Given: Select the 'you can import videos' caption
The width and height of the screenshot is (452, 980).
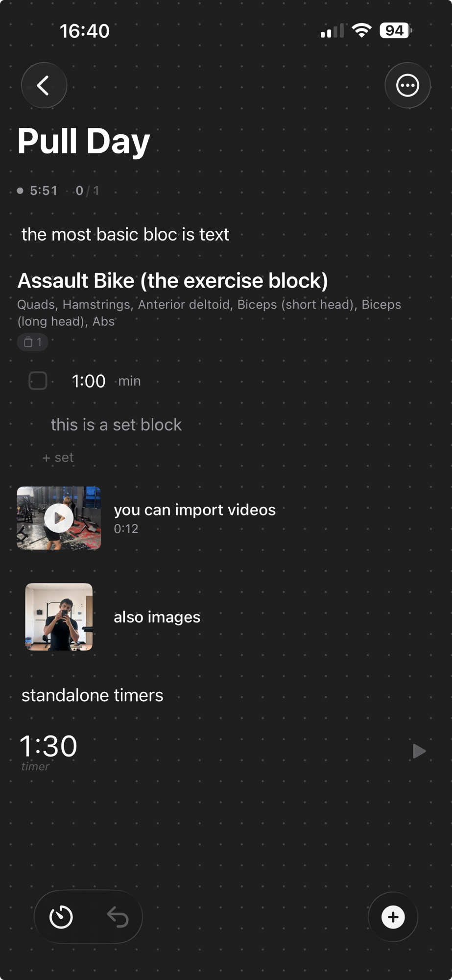Looking at the screenshot, I should pos(194,510).
